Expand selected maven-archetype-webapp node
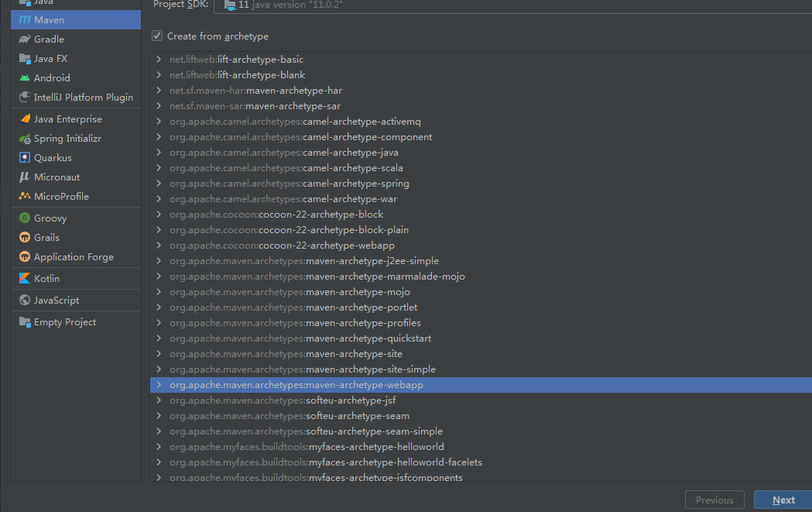The height and width of the screenshot is (512, 812). pyautogui.click(x=159, y=385)
